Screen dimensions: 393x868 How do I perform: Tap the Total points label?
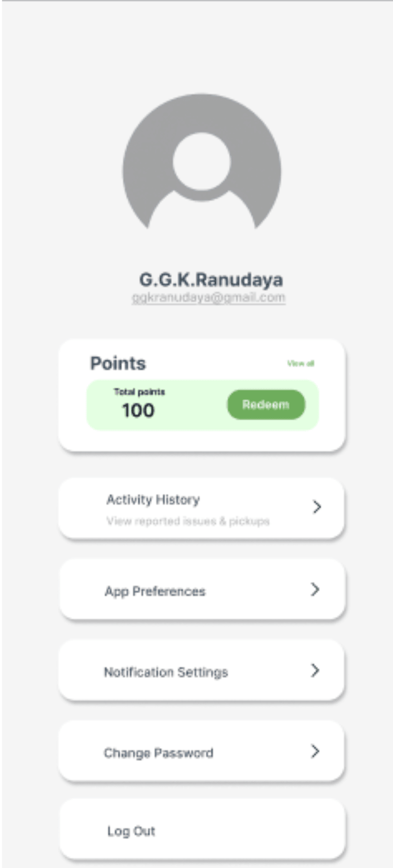click(139, 392)
